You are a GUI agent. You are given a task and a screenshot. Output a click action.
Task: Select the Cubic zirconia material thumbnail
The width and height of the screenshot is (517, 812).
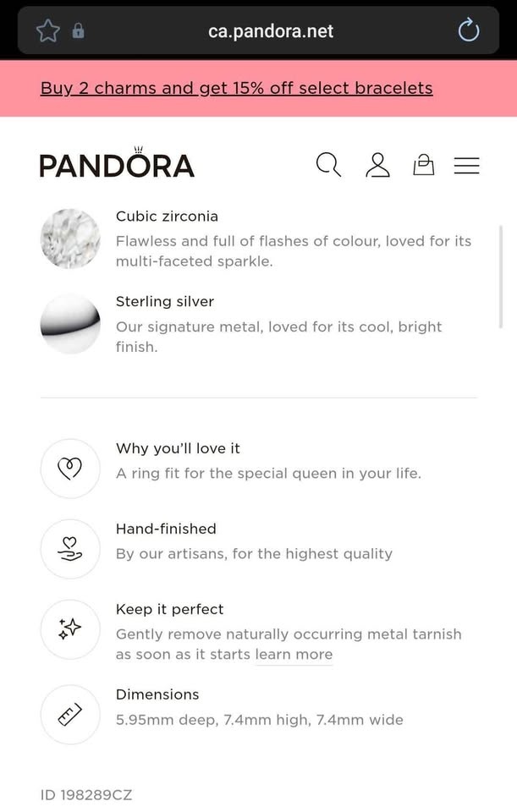click(70, 239)
